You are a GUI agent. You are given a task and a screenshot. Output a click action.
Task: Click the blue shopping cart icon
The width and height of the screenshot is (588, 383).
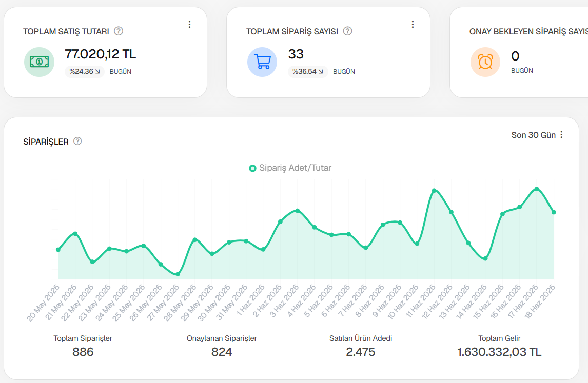(x=262, y=62)
